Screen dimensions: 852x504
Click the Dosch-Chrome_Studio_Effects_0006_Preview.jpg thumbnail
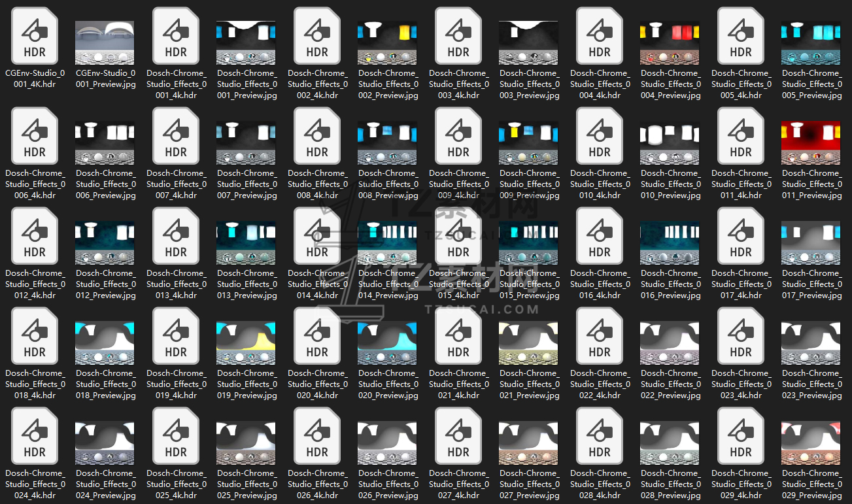tap(105, 143)
